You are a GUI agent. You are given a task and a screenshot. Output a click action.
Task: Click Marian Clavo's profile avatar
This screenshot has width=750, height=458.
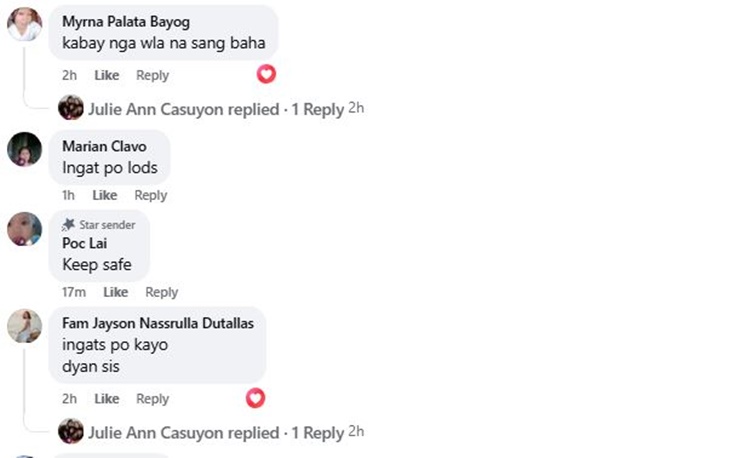coord(24,149)
